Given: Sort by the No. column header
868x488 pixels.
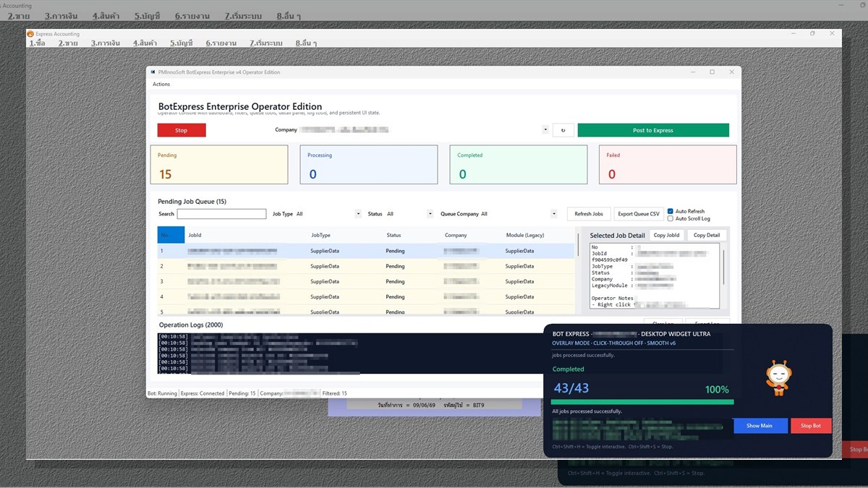Looking at the screenshot, I should point(171,235).
